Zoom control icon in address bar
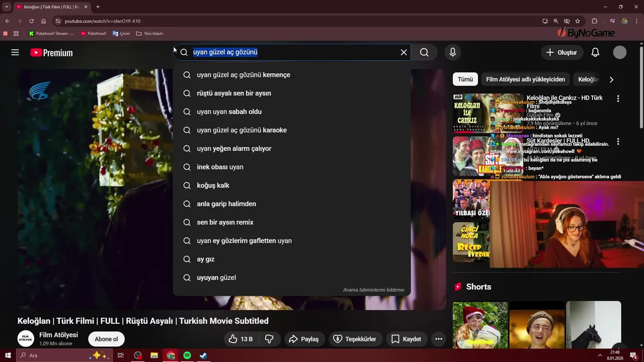Screen dimensions: 644x362 click(556, 21)
